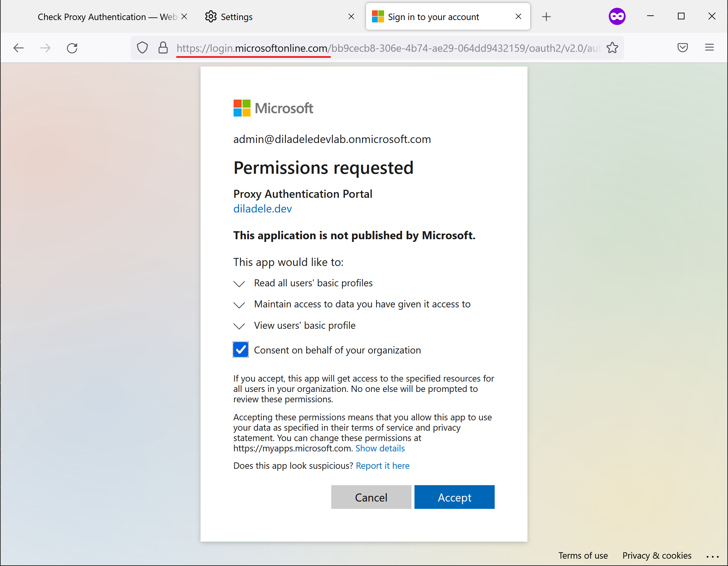The width and height of the screenshot is (728, 566).
Task: Open a new tab with the plus icon
Action: (546, 17)
